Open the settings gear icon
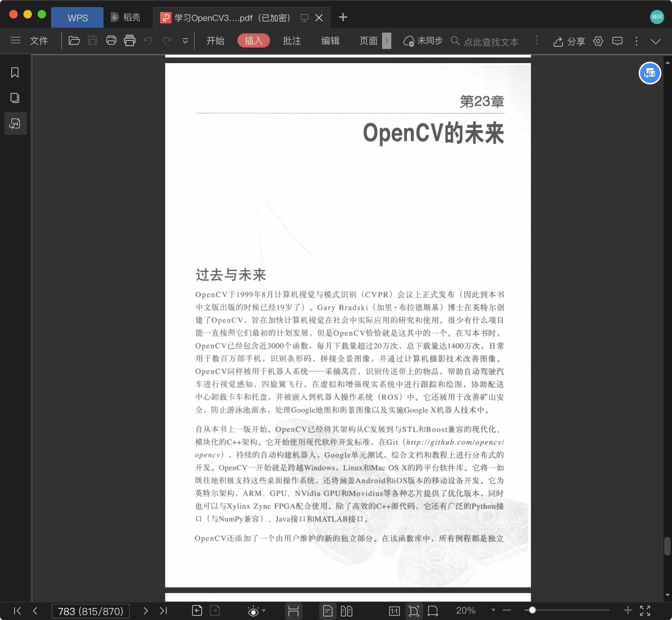The image size is (672, 620). click(598, 41)
